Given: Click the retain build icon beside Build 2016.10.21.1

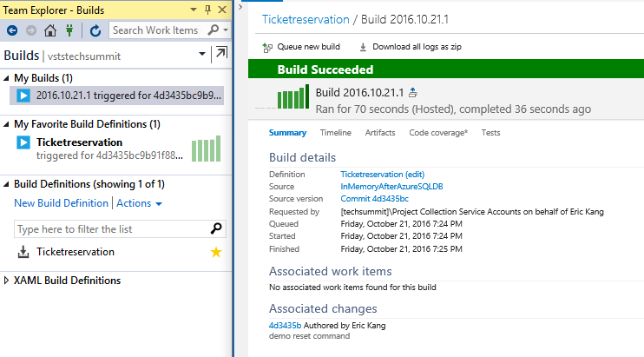Looking at the screenshot, I should 413,93.
